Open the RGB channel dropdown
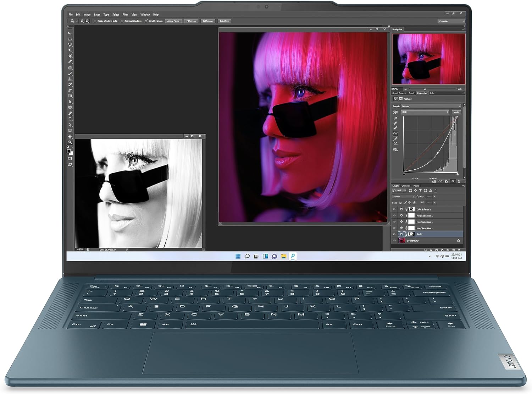The image size is (532, 394). pyautogui.click(x=425, y=112)
